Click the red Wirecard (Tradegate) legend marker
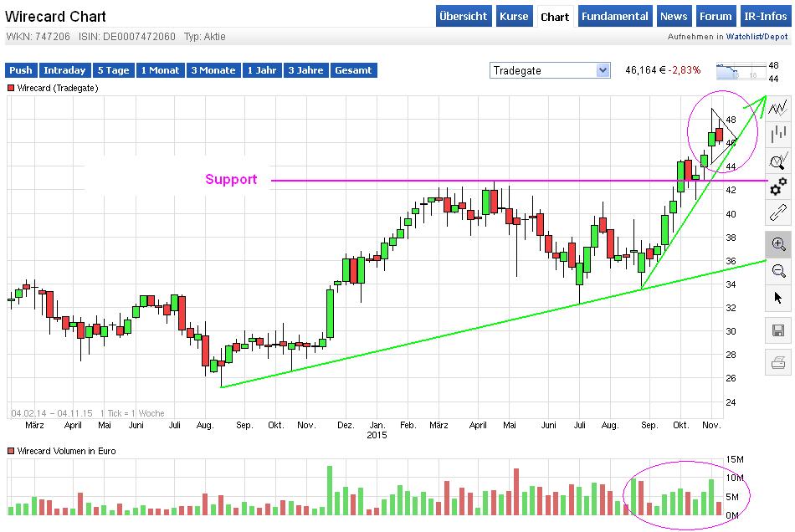 coord(11,88)
